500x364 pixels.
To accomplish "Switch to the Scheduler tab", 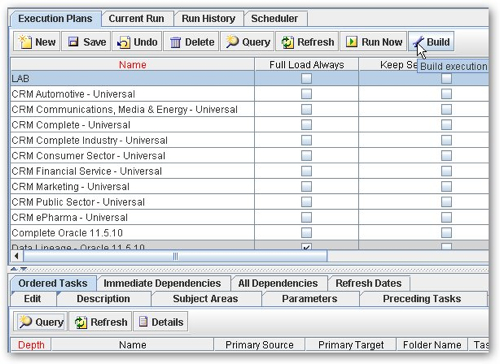I will 274,19.
